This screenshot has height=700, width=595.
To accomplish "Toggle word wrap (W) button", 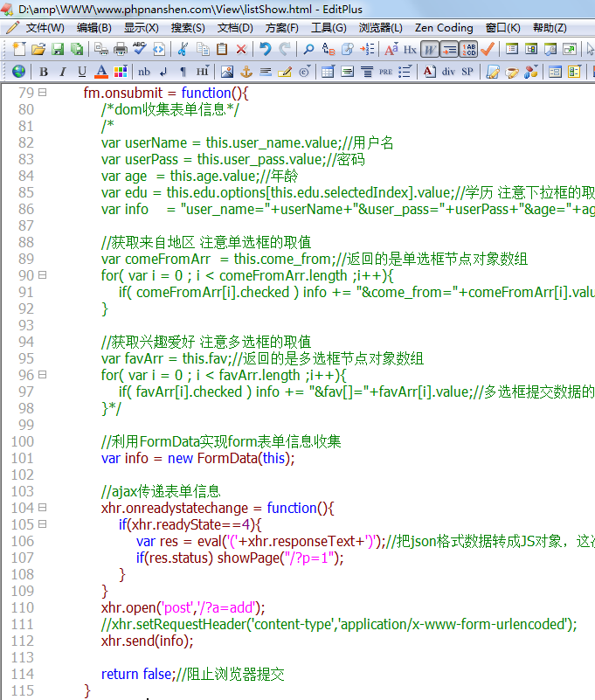I will [x=430, y=49].
